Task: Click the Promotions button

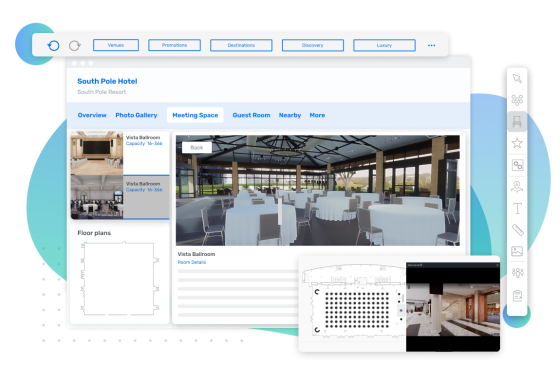Action: pyautogui.click(x=174, y=45)
